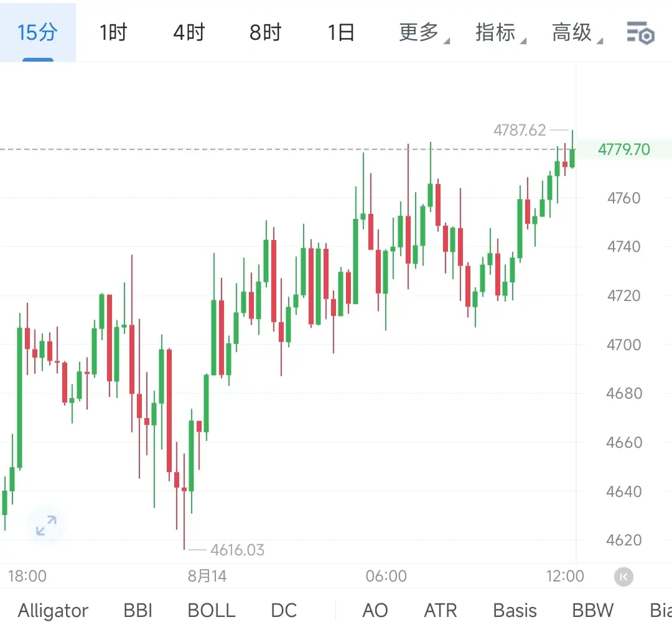
Task: Click the 4720 price axis label
Action: point(624,295)
